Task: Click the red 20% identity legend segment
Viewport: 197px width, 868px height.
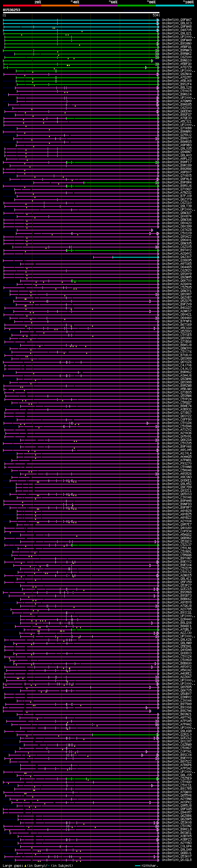Action: click(x=22, y=6)
